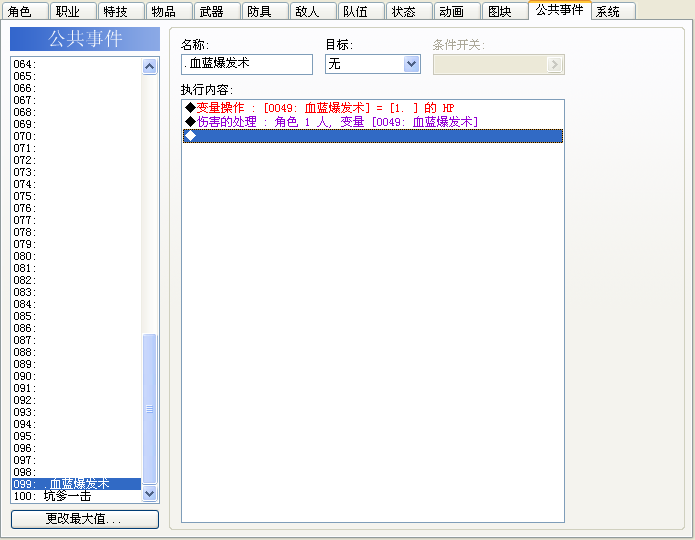Select list entry 064
The width and height of the screenshot is (695, 540).
76,64
